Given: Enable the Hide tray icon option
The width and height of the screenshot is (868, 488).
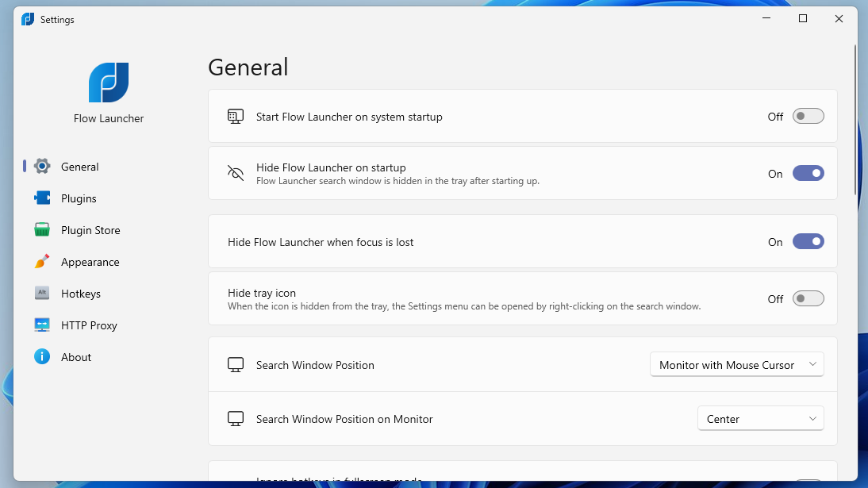Looking at the screenshot, I should pos(808,298).
